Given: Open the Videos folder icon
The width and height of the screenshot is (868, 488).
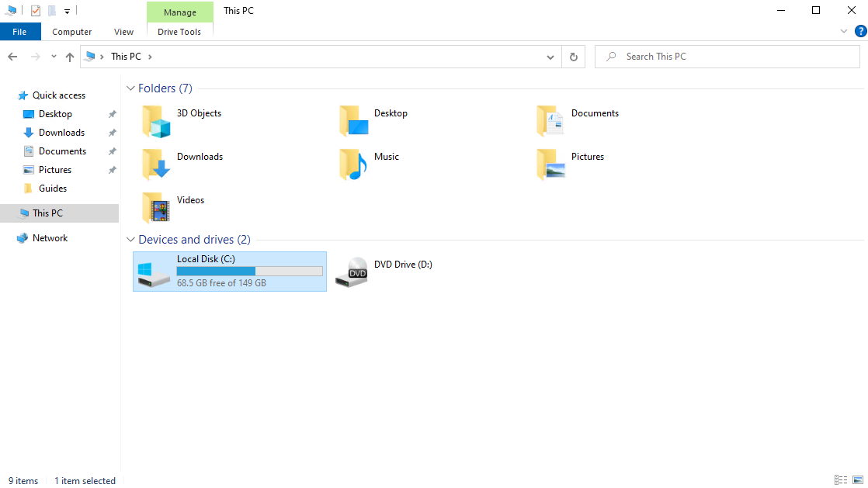Looking at the screenshot, I should point(155,208).
